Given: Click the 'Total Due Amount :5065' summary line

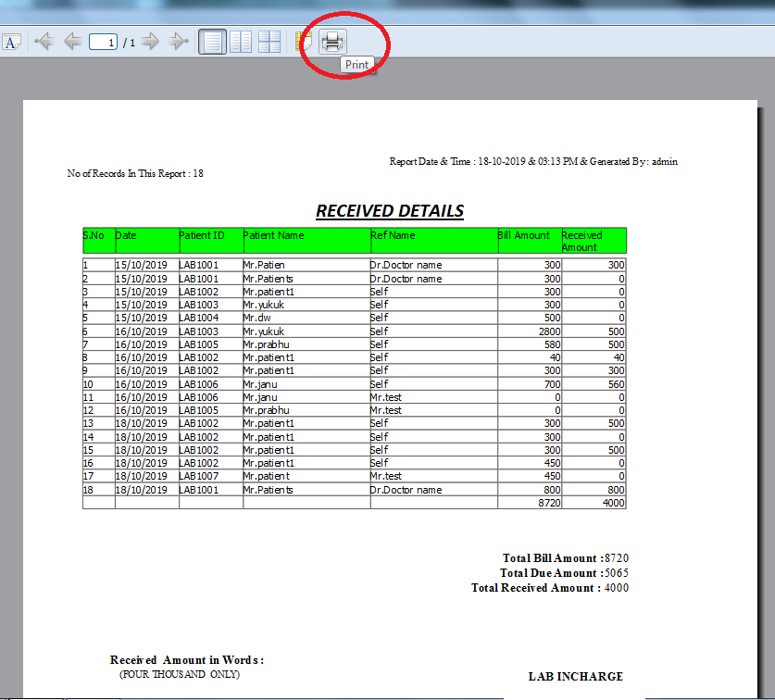Looking at the screenshot, I should (x=564, y=573).
